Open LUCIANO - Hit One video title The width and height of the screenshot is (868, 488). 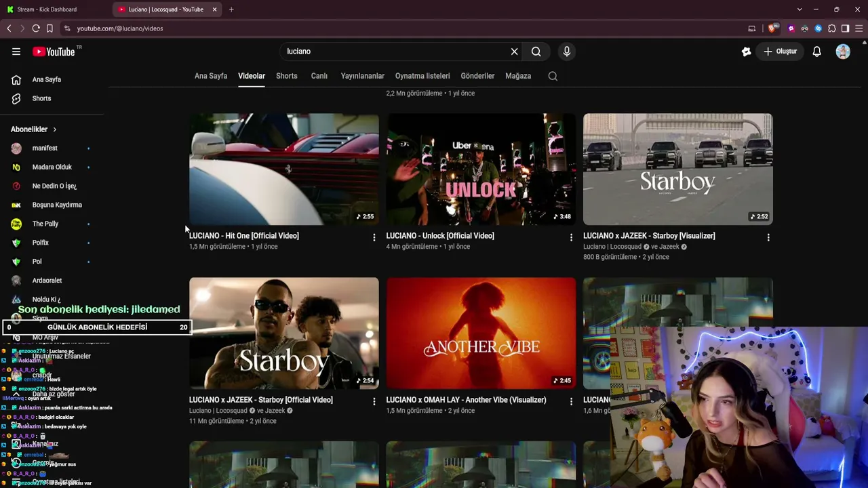[x=244, y=236]
